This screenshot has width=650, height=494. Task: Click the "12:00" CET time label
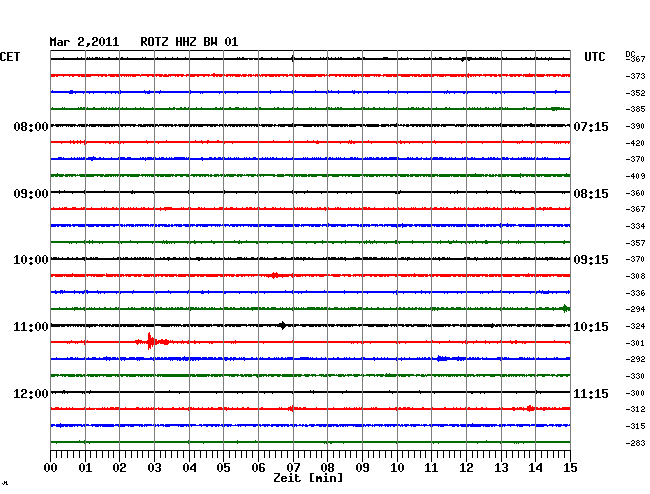point(31,393)
